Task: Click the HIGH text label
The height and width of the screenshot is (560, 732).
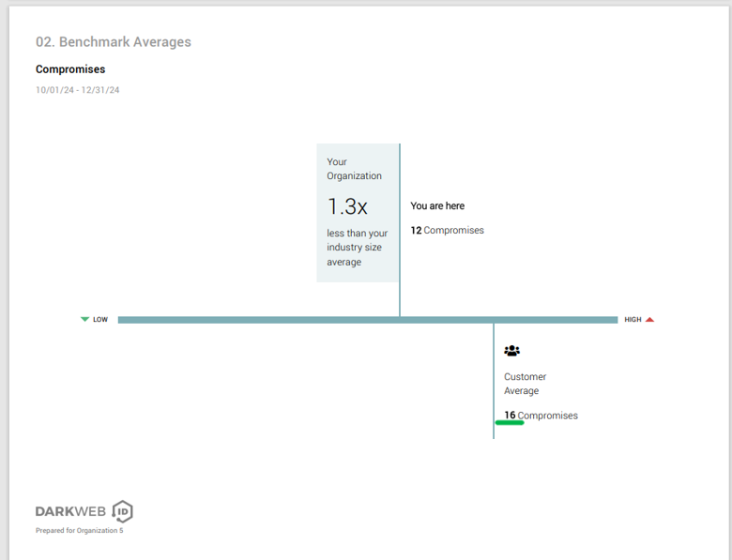Action: [x=633, y=320]
